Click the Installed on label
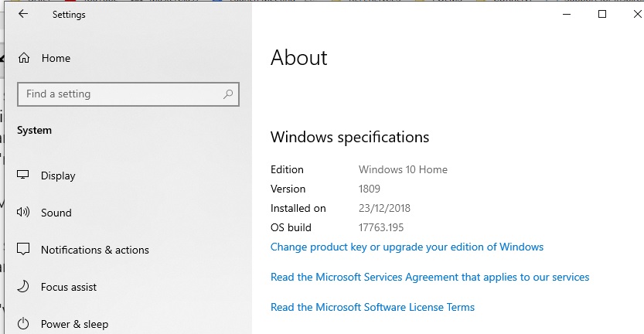The image size is (644, 334). (x=298, y=208)
